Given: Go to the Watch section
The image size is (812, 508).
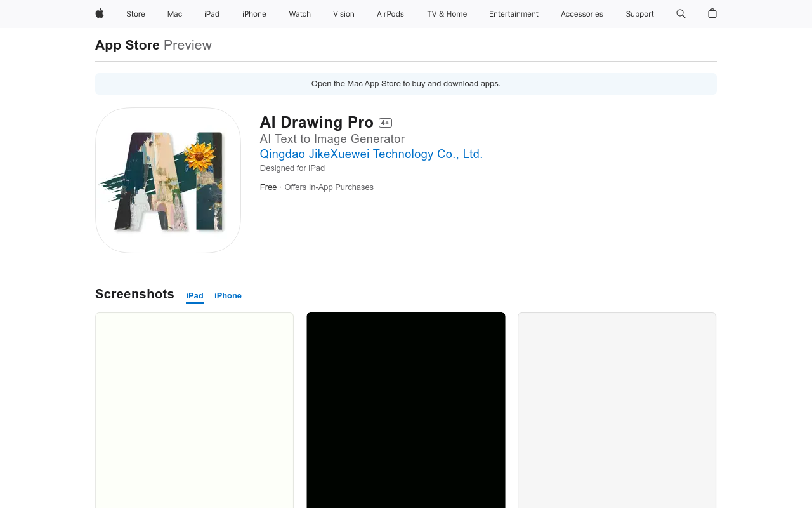Looking at the screenshot, I should 299,14.
